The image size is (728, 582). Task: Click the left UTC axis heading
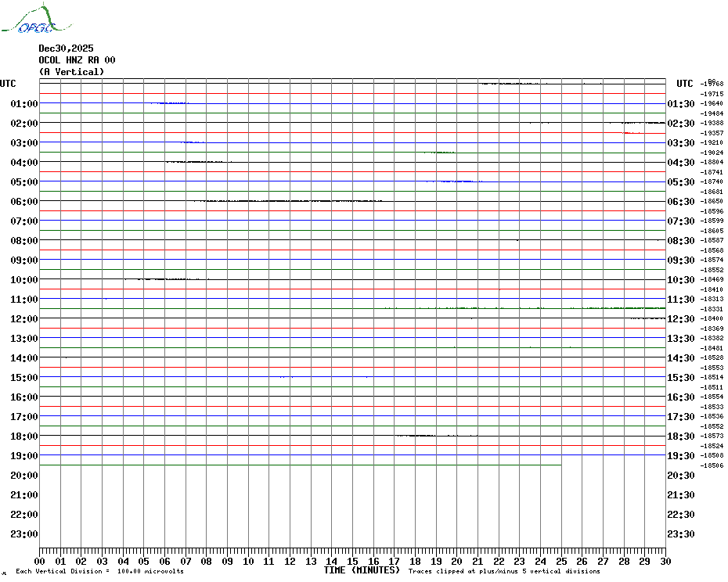8,84
